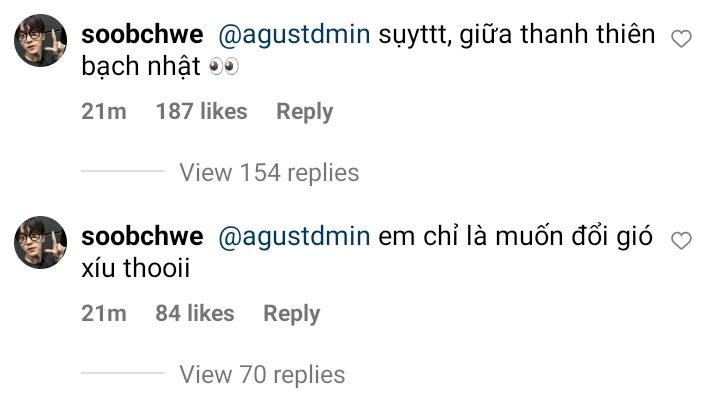
Task: Open soobchwe's avatar on the first comment
Action: tap(40, 42)
